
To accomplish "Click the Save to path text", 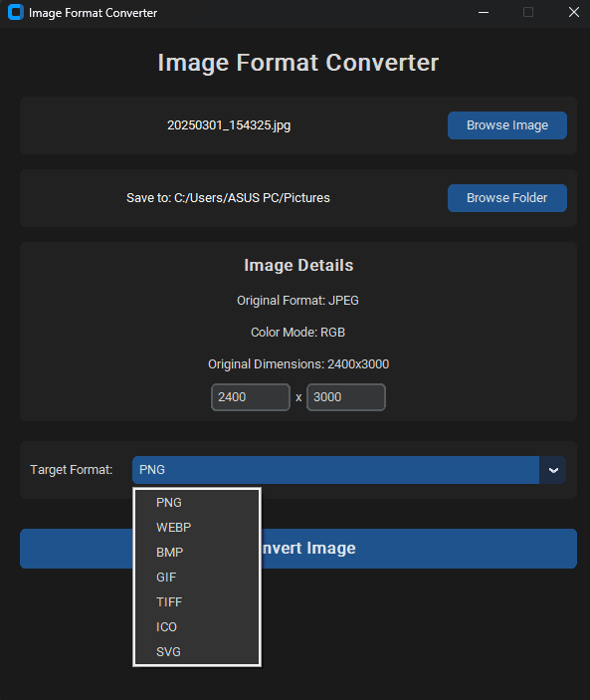I will coord(228,198).
